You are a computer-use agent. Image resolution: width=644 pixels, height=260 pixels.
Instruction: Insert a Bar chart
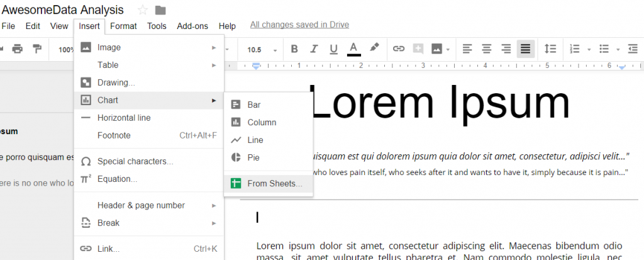click(x=269, y=105)
